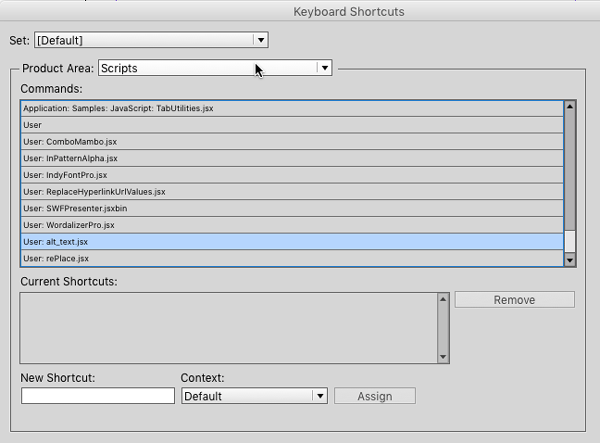The width and height of the screenshot is (600, 443).
Task: Click the Commands list scrollbar thumb
Action: [x=570, y=241]
